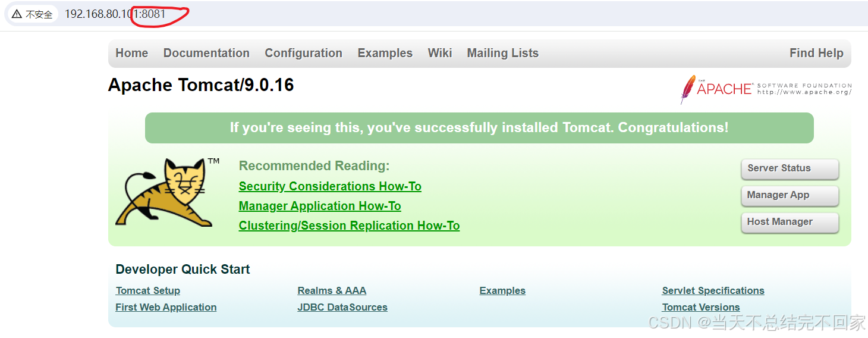Screen dimensions: 868x338
Task: Open the Mailing Lists menu item
Action: point(502,53)
